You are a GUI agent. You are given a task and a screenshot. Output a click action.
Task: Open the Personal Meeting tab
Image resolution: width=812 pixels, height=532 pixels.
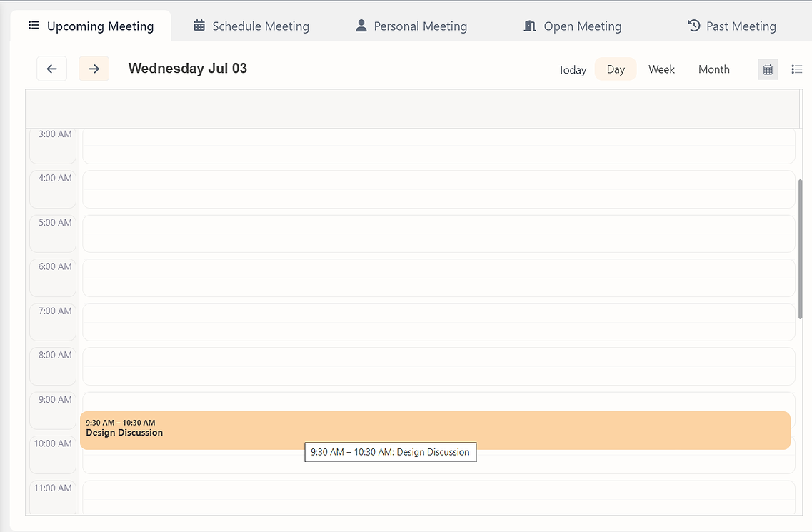tap(411, 26)
